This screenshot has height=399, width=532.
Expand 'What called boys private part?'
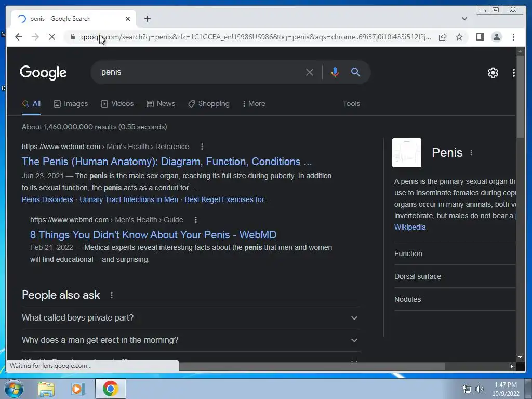191,318
